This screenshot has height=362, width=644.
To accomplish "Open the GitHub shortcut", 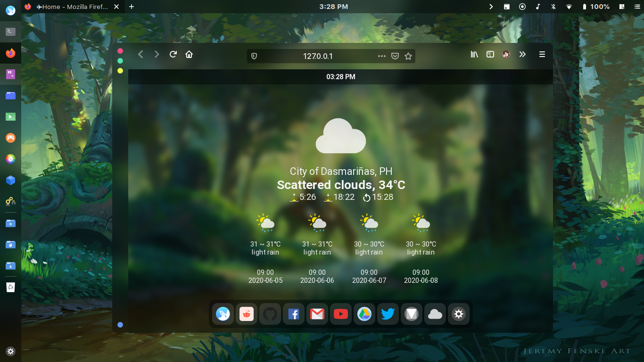I will click(x=270, y=314).
